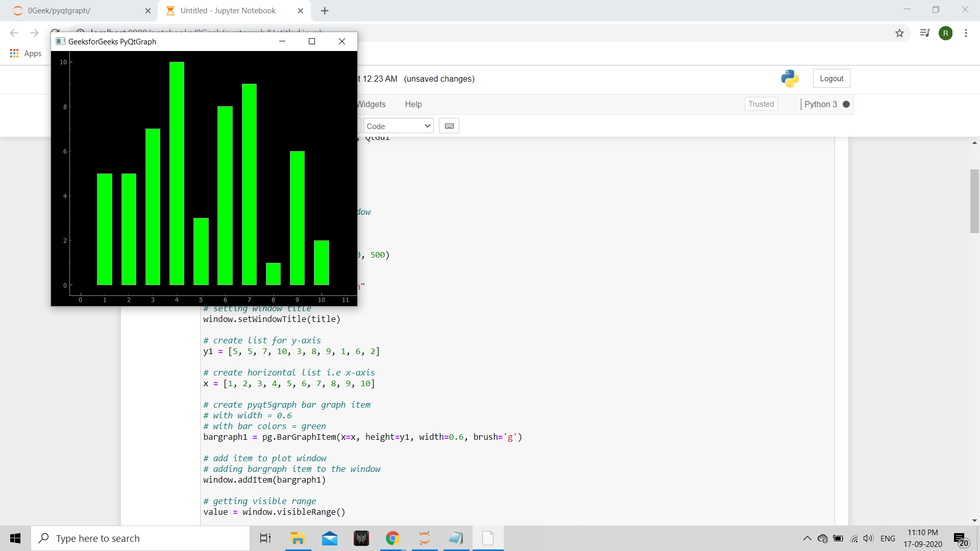Open Chrome three-dot menu
Viewport: 980px width, 551px height.
tap(966, 33)
